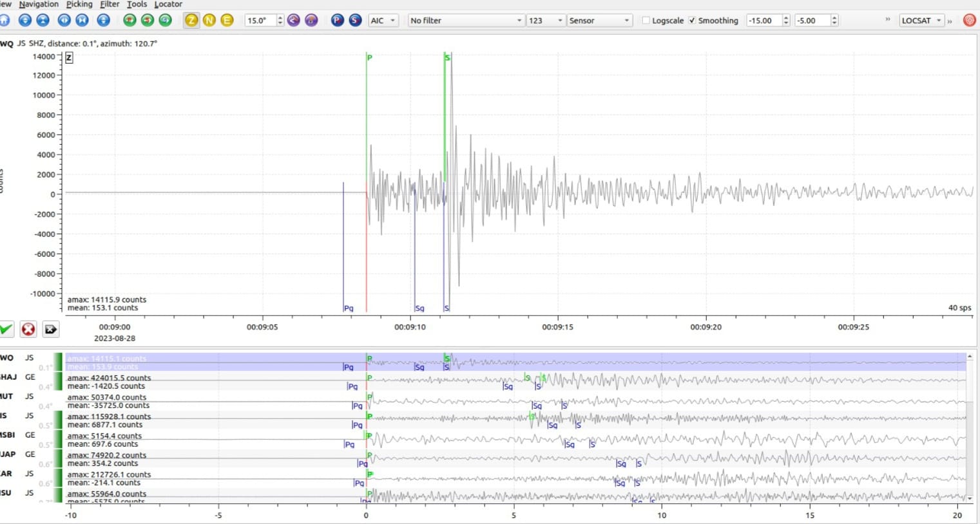Image resolution: width=980 pixels, height=524 pixels.
Task: Open the Locator menu
Action: click(168, 5)
